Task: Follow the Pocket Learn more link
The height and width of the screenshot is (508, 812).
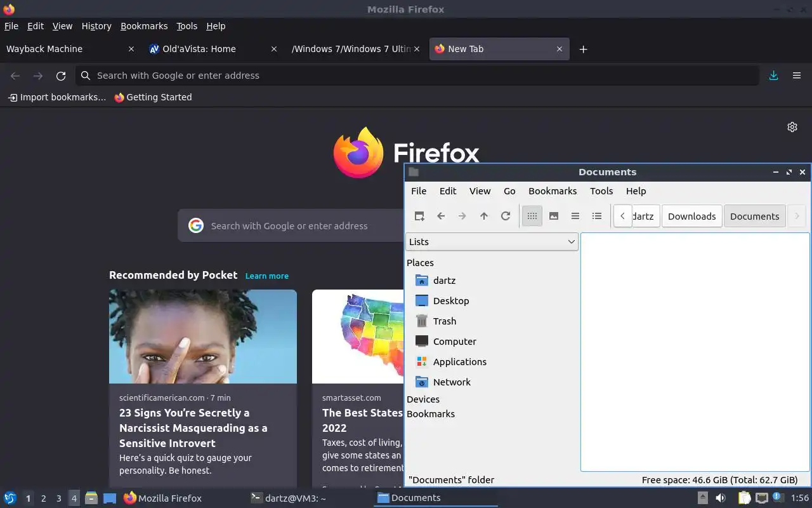Action: pos(266,276)
